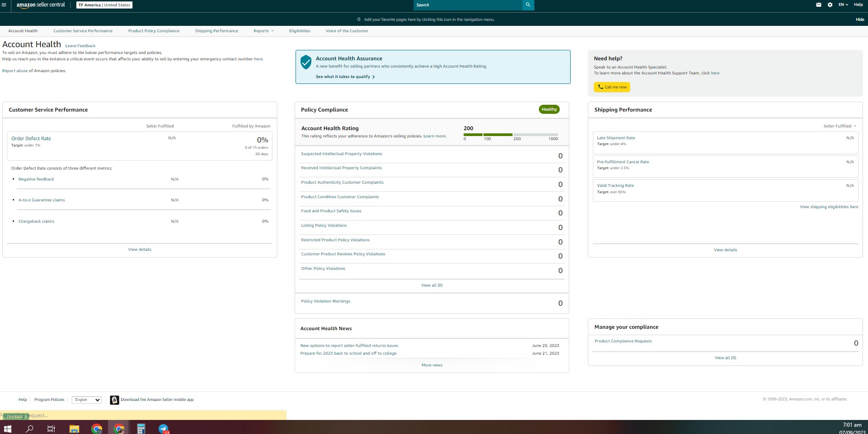Open Pre-fulfillment Cancel Rate metric
This screenshot has height=434, width=868.
[623, 162]
